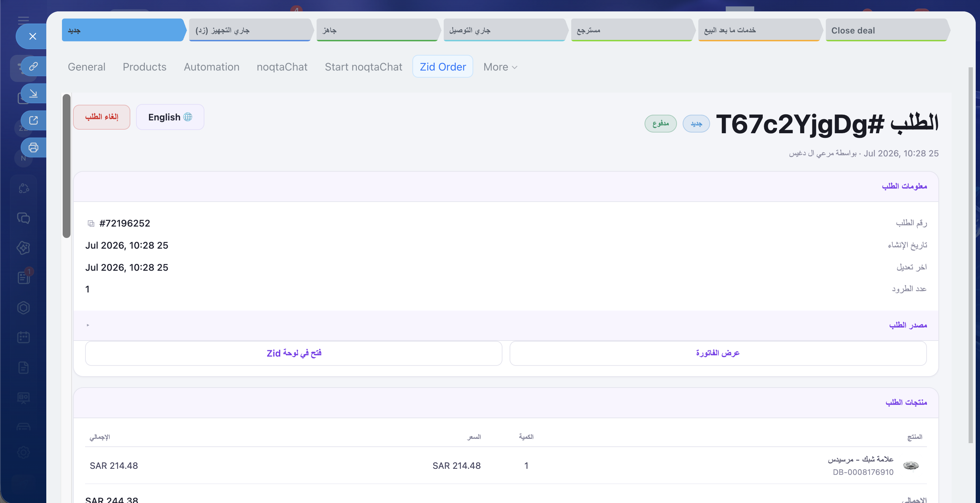Expand the مصدر الطلب section triangle
This screenshot has width=980, height=503.
[x=88, y=325]
